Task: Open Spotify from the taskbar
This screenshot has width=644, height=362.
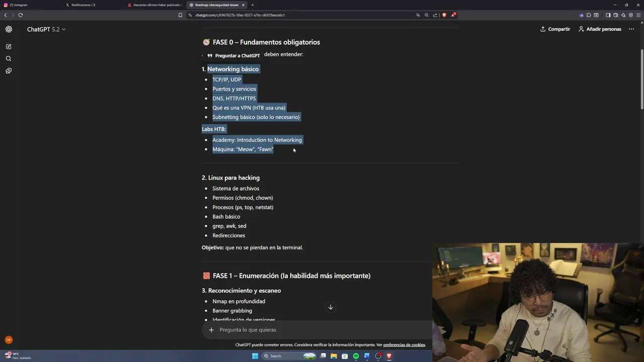Action: [x=356, y=356]
